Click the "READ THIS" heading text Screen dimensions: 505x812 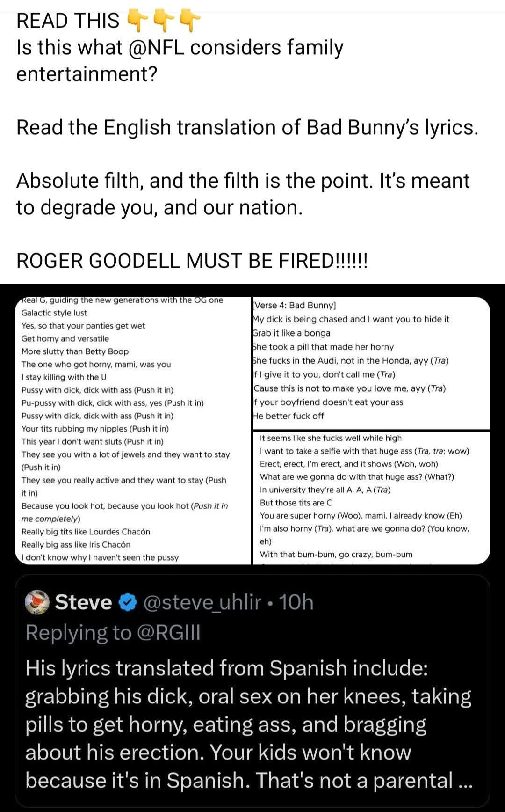click(x=68, y=21)
